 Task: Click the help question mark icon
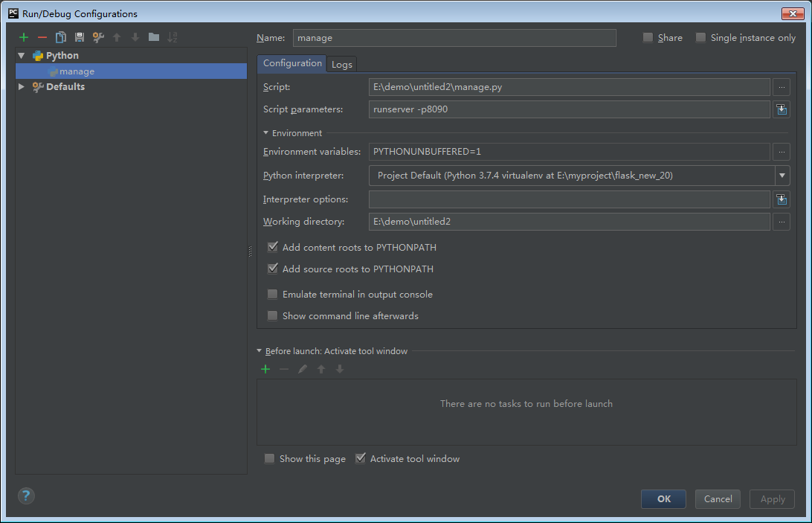pyautogui.click(x=26, y=495)
